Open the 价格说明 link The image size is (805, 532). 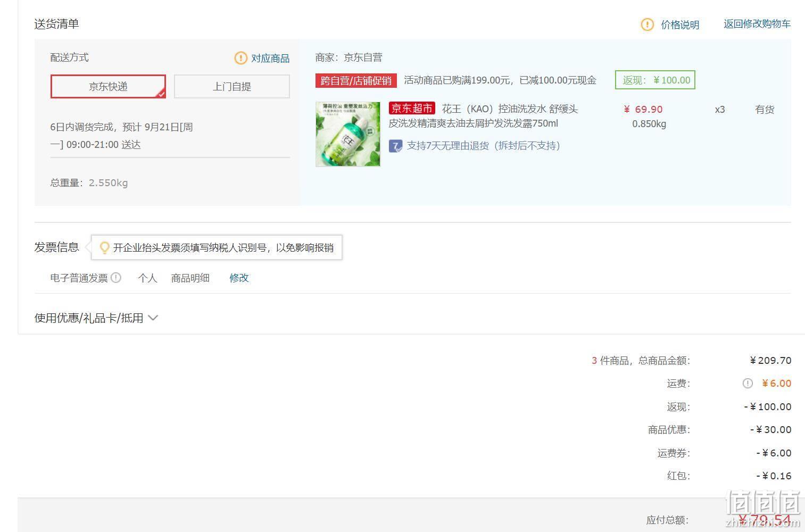pyautogui.click(x=680, y=24)
